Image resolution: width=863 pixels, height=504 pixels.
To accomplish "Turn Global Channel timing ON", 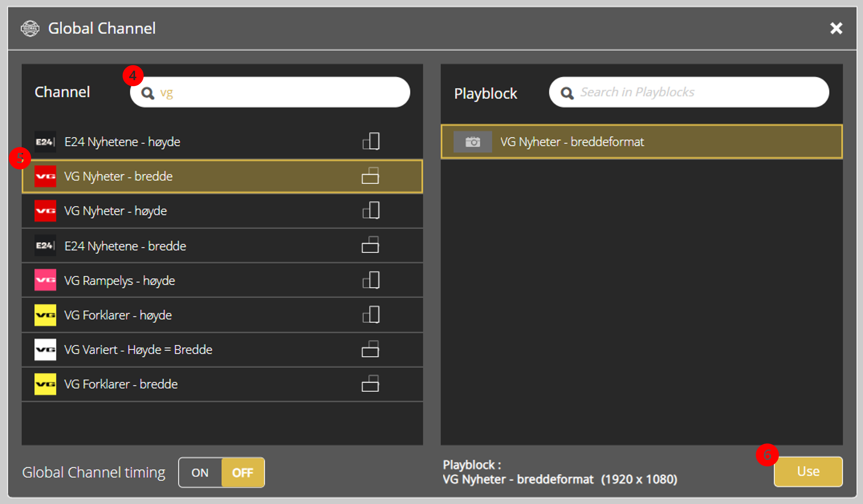I will click(x=200, y=473).
